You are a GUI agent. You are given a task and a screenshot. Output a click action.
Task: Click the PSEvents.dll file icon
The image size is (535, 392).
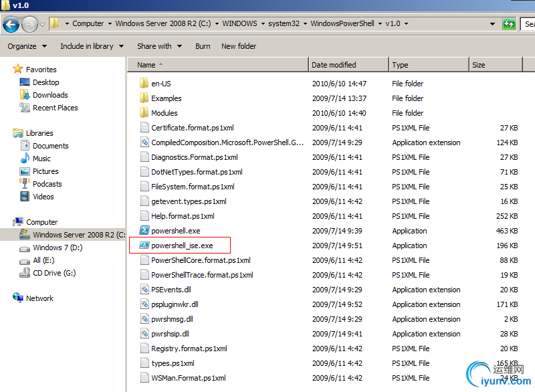pos(144,289)
